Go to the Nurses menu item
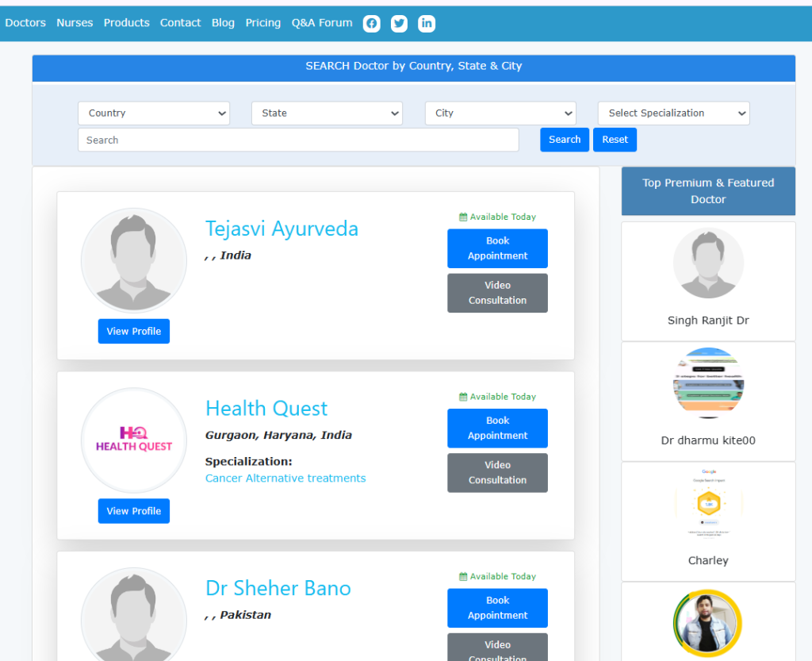 click(75, 23)
